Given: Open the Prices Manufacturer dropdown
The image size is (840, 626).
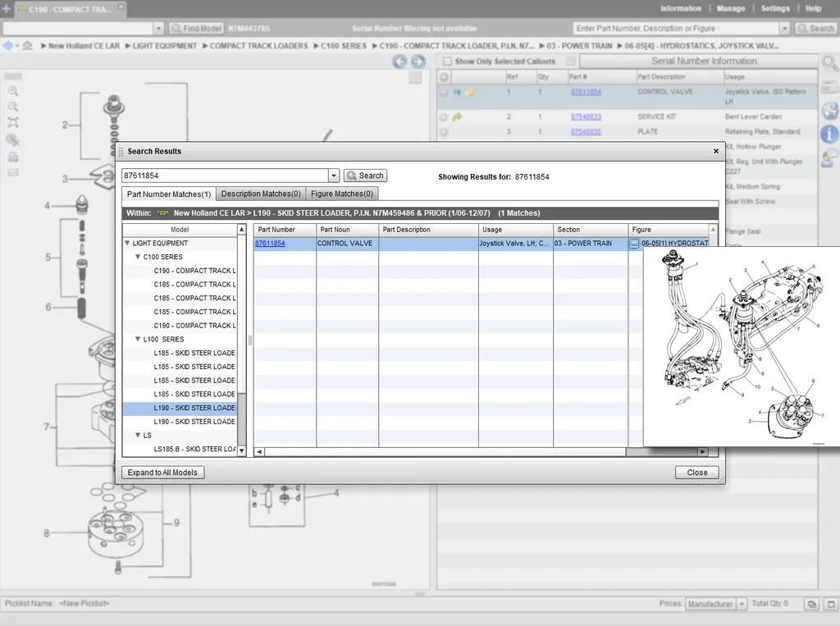Looking at the screenshot, I should pyautogui.click(x=742, y=604).
